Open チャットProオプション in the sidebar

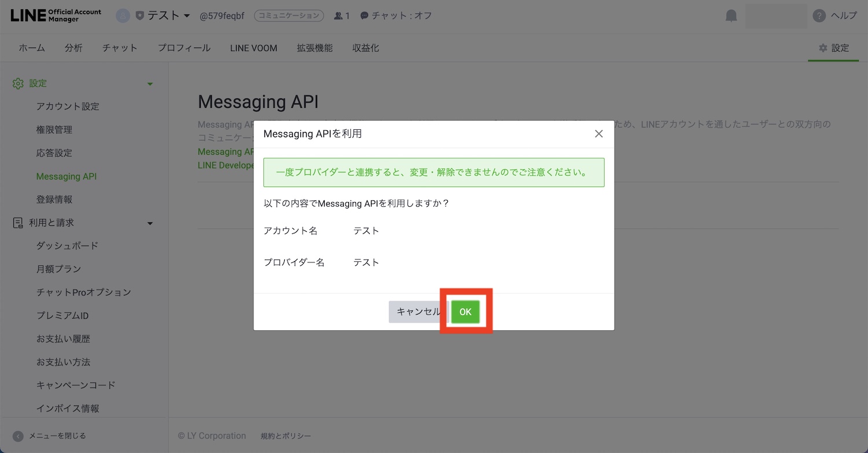click(x=83, y=292)
